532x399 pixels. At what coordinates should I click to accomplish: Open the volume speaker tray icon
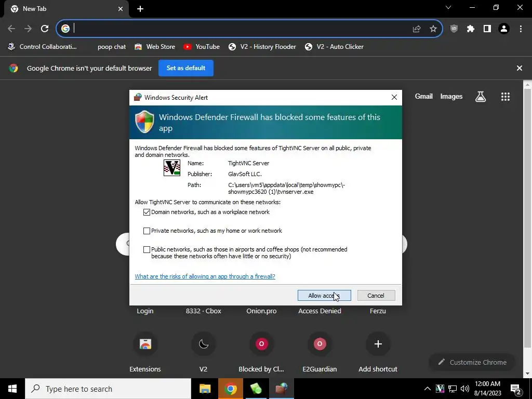coord(465,389)
